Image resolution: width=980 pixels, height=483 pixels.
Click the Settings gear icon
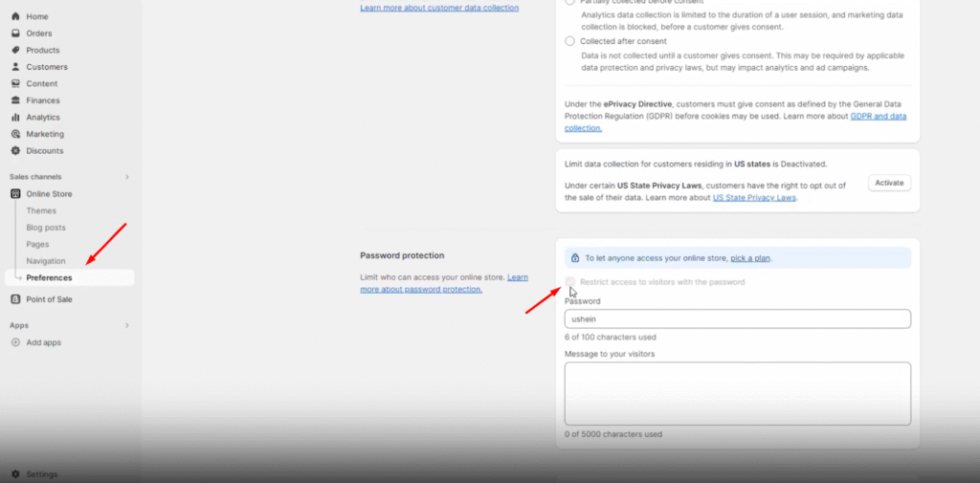pos(15,474)
